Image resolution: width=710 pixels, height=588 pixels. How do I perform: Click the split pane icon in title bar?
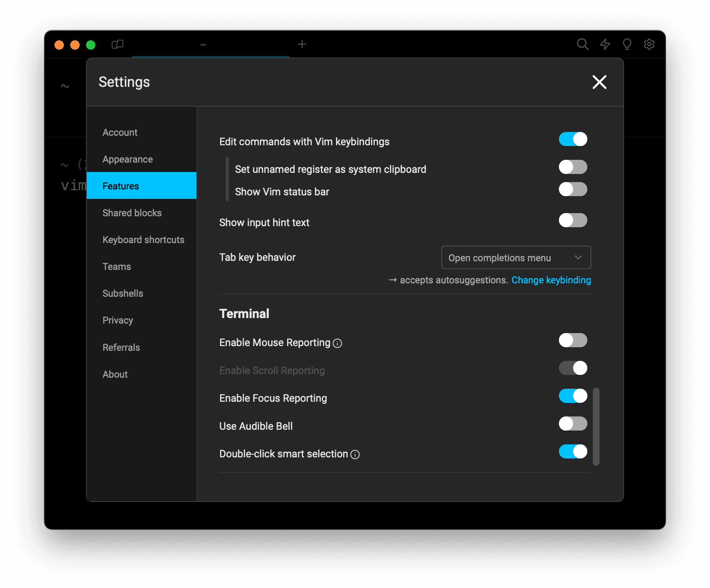click(118, 44)
